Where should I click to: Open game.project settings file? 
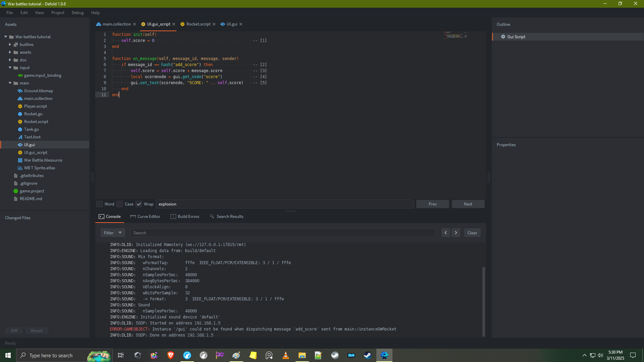[32, 191]
